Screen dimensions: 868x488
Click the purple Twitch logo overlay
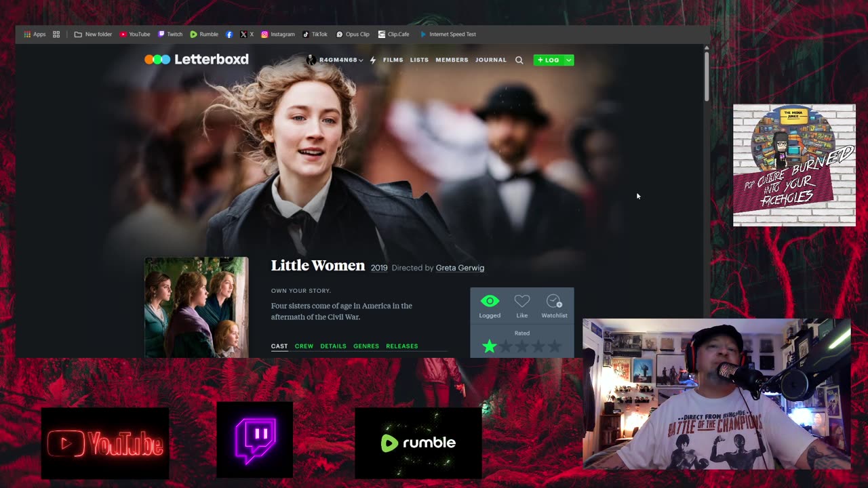coord(254,439)
